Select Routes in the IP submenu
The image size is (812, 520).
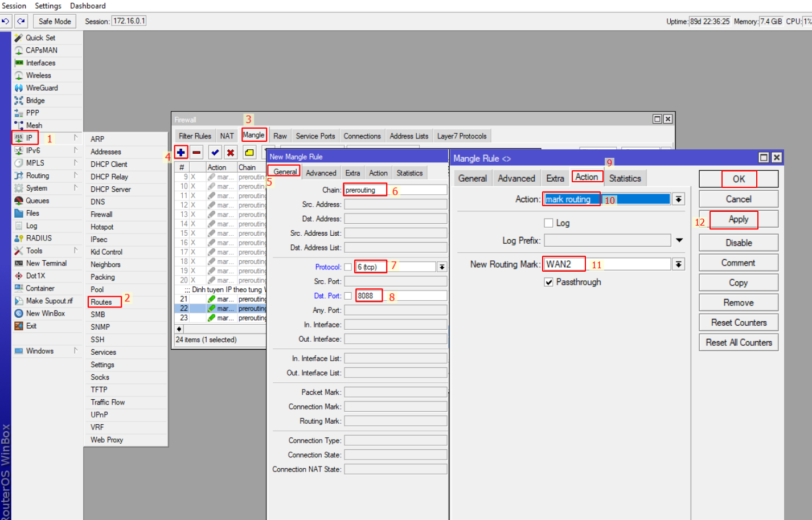pos(101,302)
